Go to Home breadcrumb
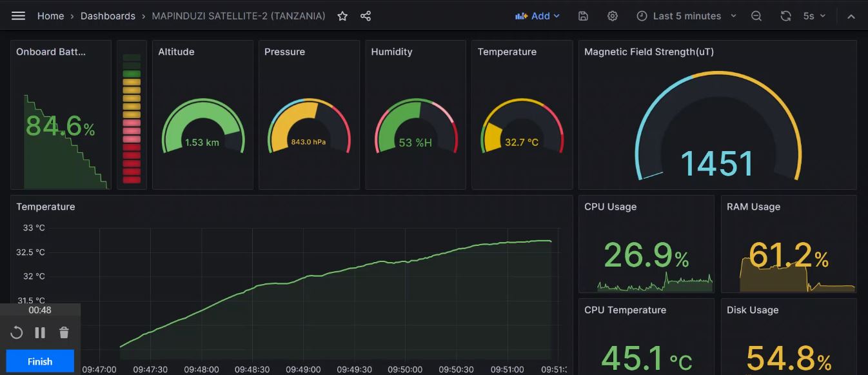868x375 pixels. pyautogui.click(x=50, y=16)
